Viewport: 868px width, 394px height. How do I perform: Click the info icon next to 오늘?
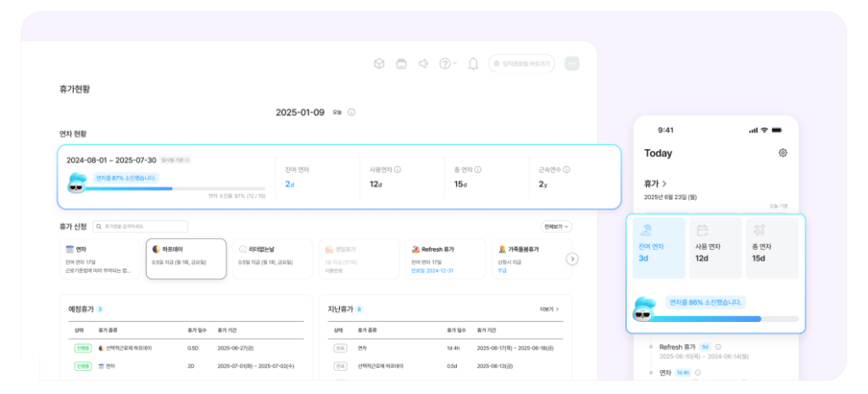tap(352, 113)
